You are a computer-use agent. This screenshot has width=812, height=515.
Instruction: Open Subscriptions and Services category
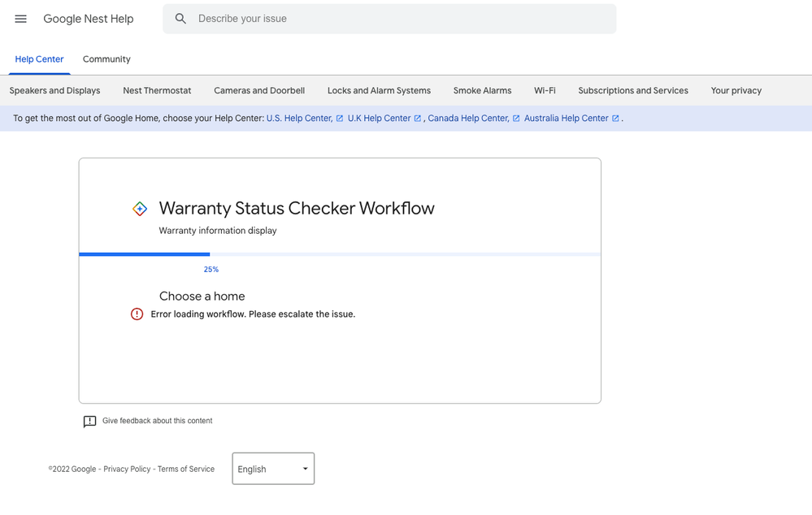633,91
